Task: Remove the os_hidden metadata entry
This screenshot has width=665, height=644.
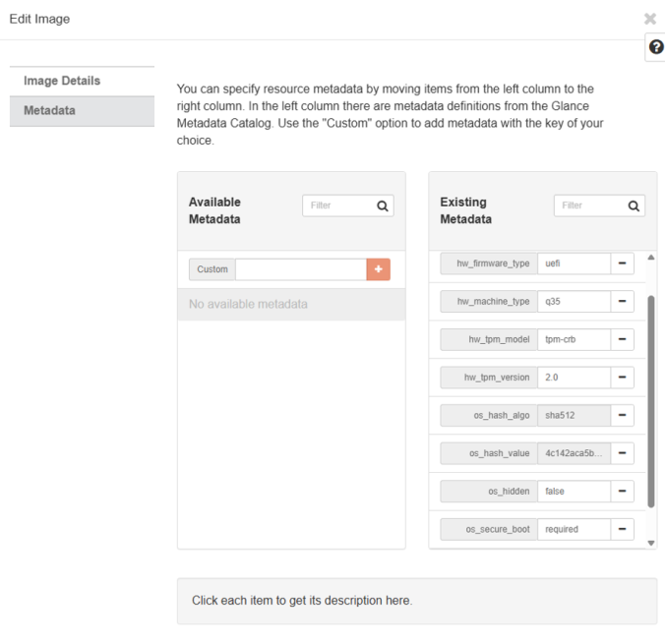Action: coord(622,491)
